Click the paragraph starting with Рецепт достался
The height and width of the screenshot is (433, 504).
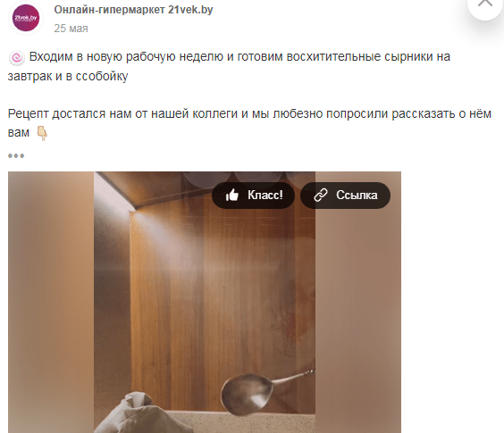pos(249,123)
